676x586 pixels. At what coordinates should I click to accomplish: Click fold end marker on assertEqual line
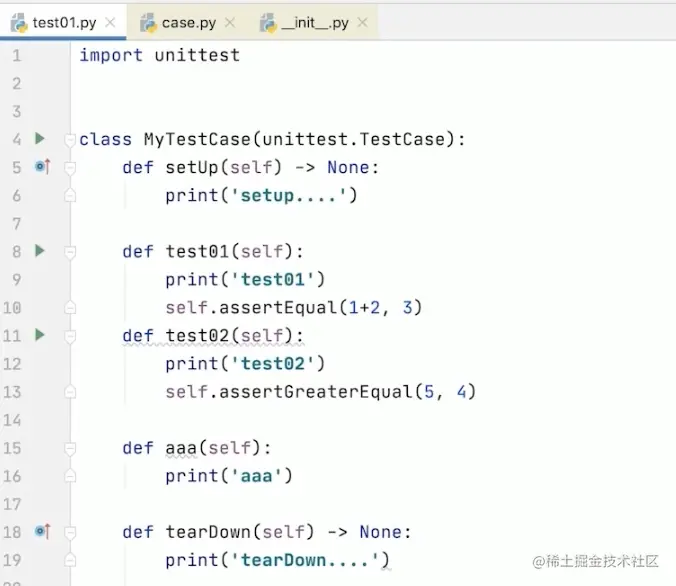point(70,307)
